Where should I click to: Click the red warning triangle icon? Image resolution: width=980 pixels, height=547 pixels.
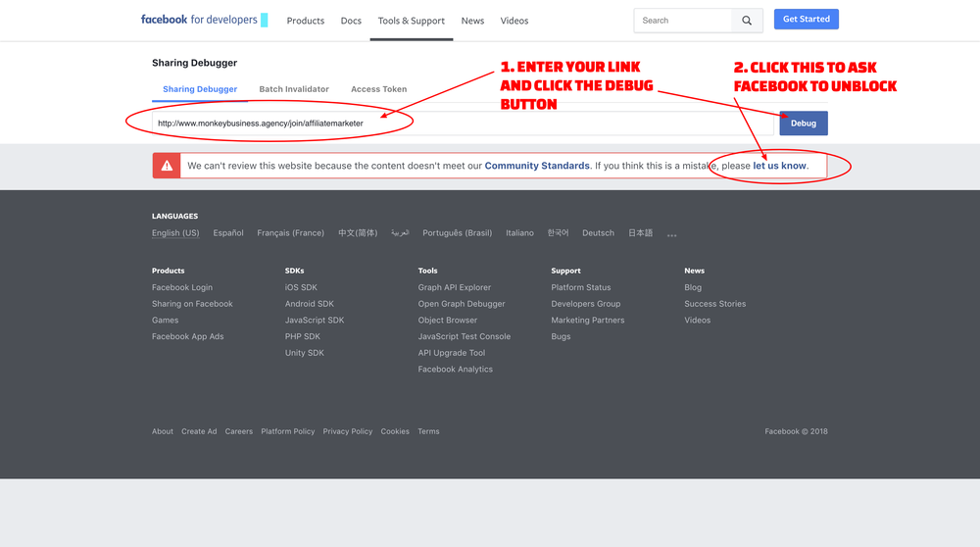(x=166, y=166)
